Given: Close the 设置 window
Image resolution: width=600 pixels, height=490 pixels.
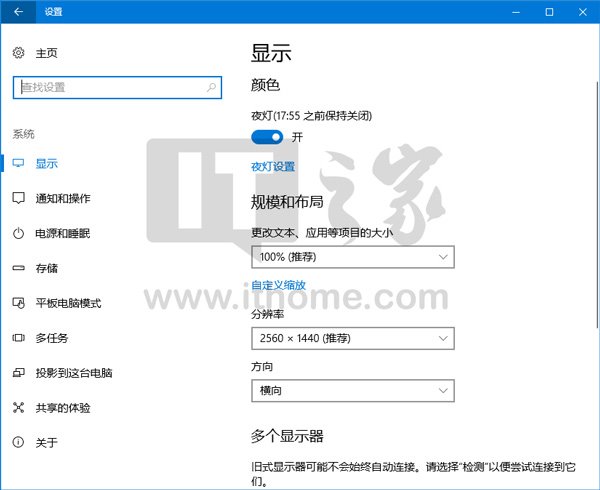Looking at the screenshot, I should 582,12.
